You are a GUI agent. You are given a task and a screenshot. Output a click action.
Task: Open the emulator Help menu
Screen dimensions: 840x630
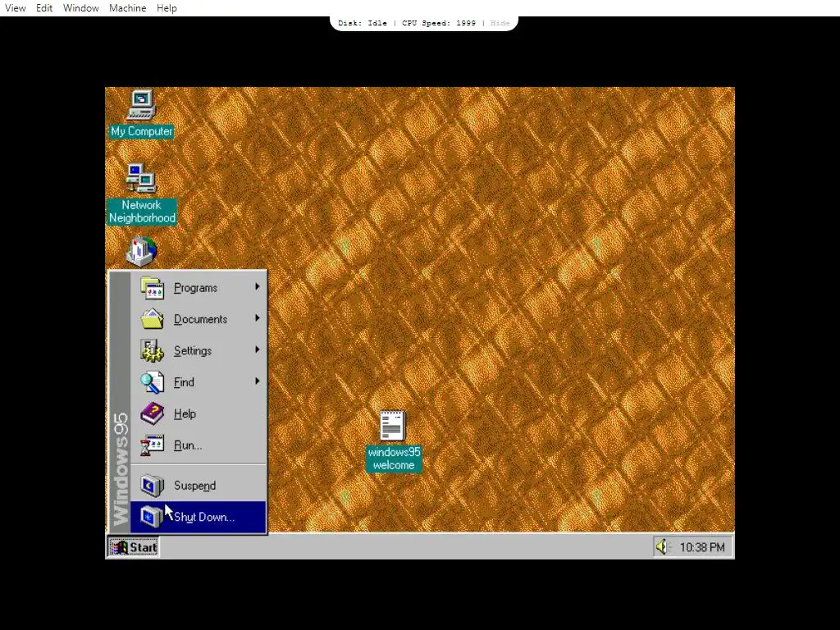[x=167, y=8]
